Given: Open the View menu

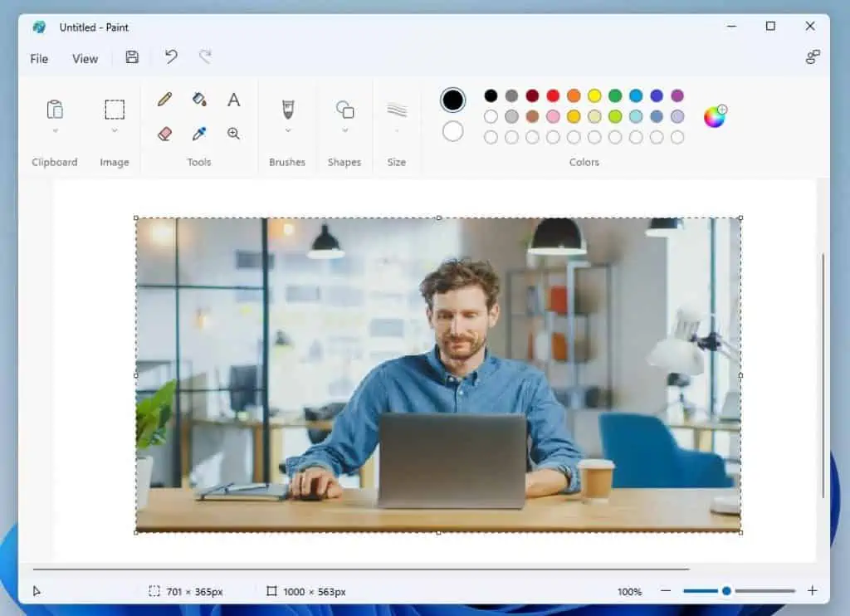Looking at the screenshot, I should 85,59.
